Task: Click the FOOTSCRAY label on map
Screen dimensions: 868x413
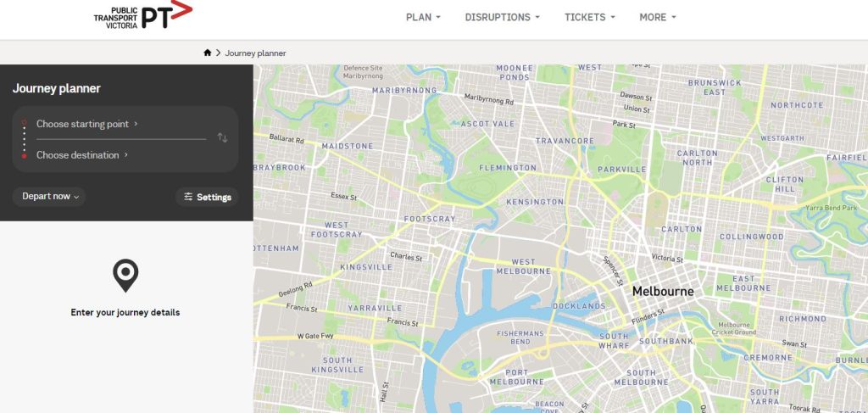Action: click(430, 220)
